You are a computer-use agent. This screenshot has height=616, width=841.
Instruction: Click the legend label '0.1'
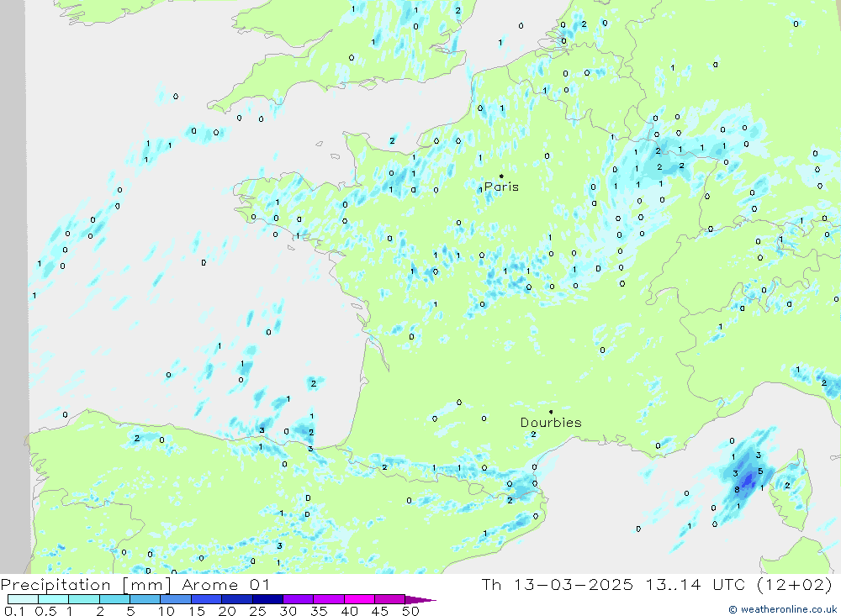14,611
